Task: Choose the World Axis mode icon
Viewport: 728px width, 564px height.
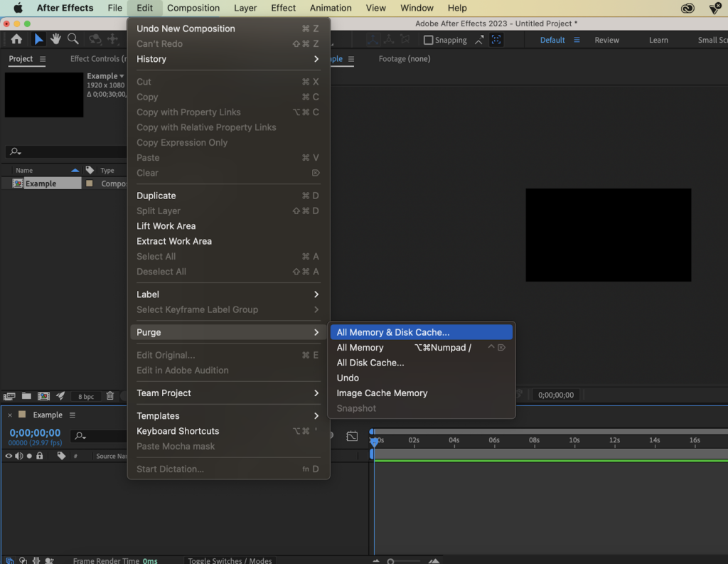Action: pos(389,40)
